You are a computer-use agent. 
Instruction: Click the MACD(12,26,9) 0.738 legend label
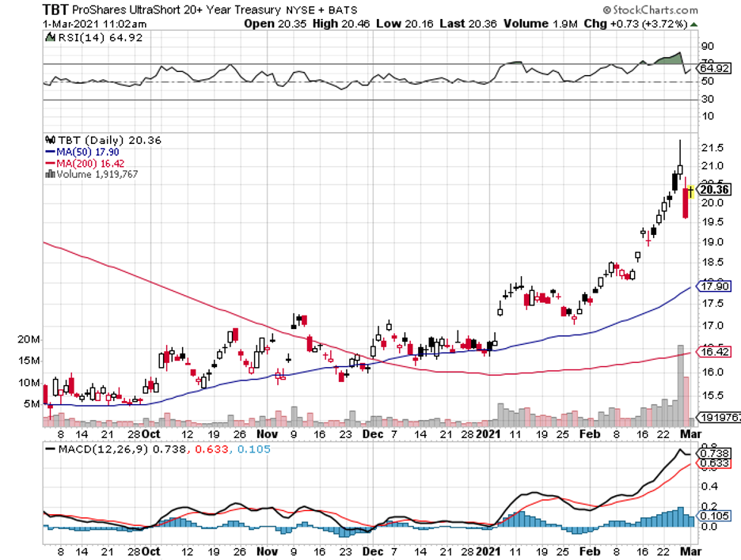[122, 449]
